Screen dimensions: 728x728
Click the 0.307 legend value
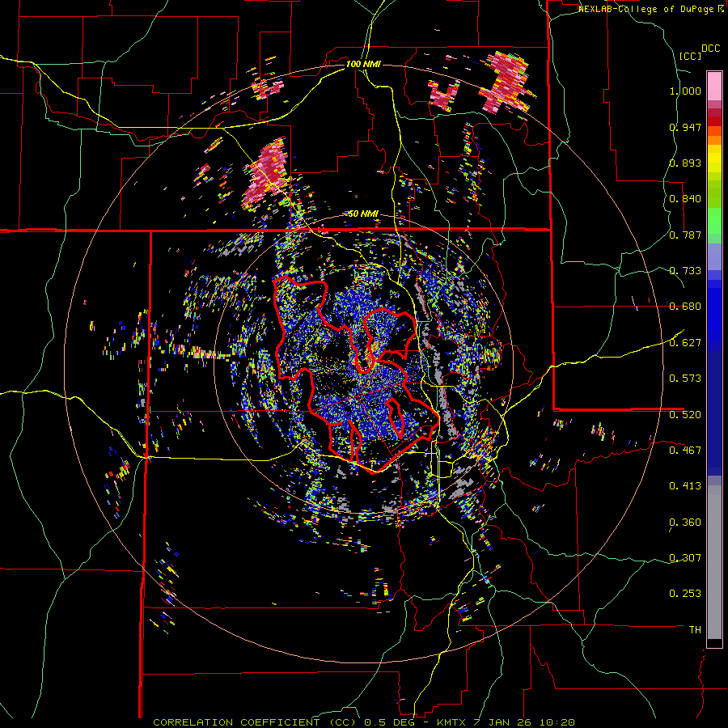[x=685, y=557]
